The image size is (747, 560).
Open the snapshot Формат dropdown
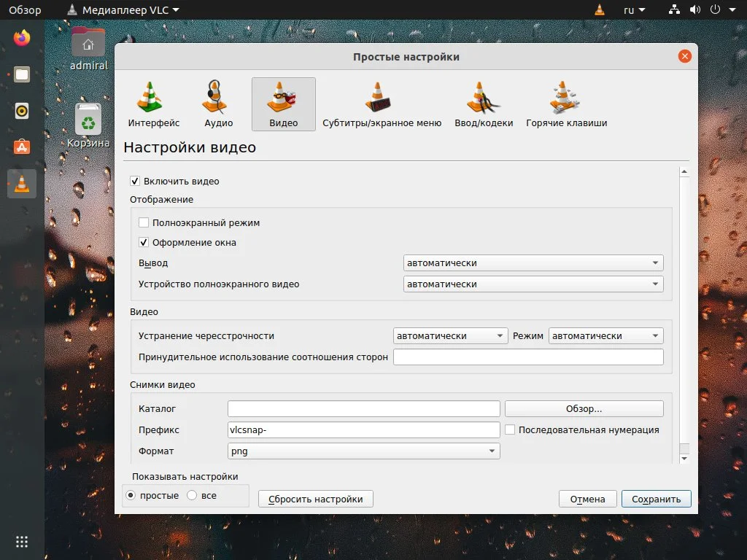click(x=363, y=451)
